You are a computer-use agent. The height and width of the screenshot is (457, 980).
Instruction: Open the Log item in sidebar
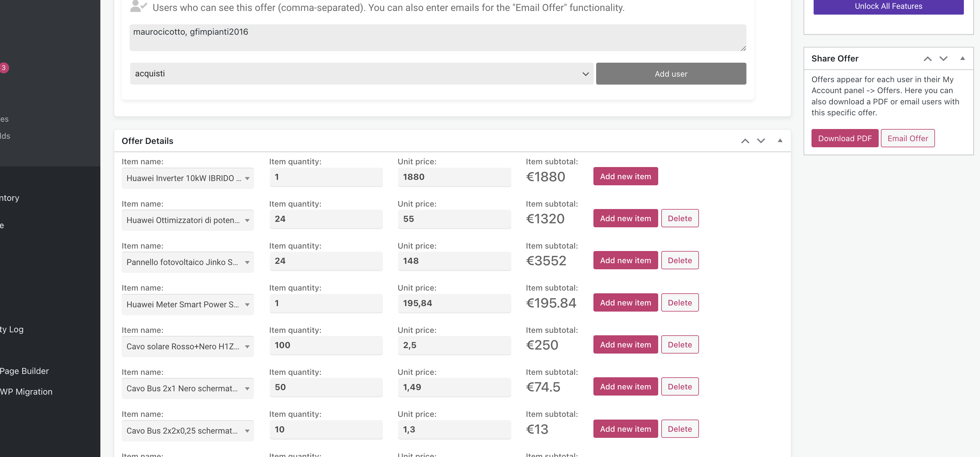(12, 330)
